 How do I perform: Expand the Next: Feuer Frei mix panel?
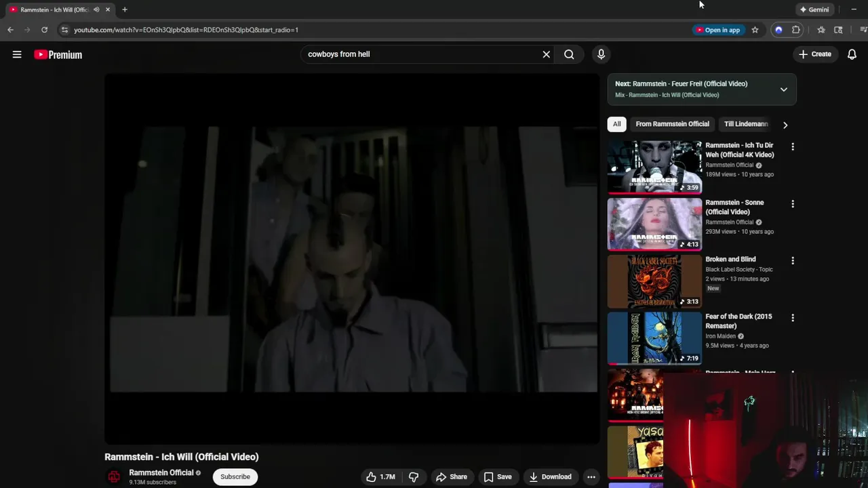click(783, 89)
